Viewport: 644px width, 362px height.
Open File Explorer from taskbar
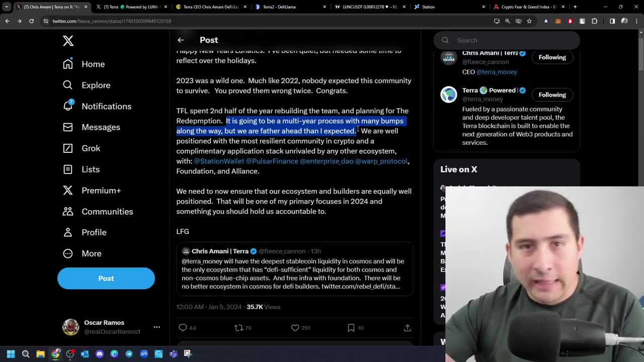coord(40,354)
